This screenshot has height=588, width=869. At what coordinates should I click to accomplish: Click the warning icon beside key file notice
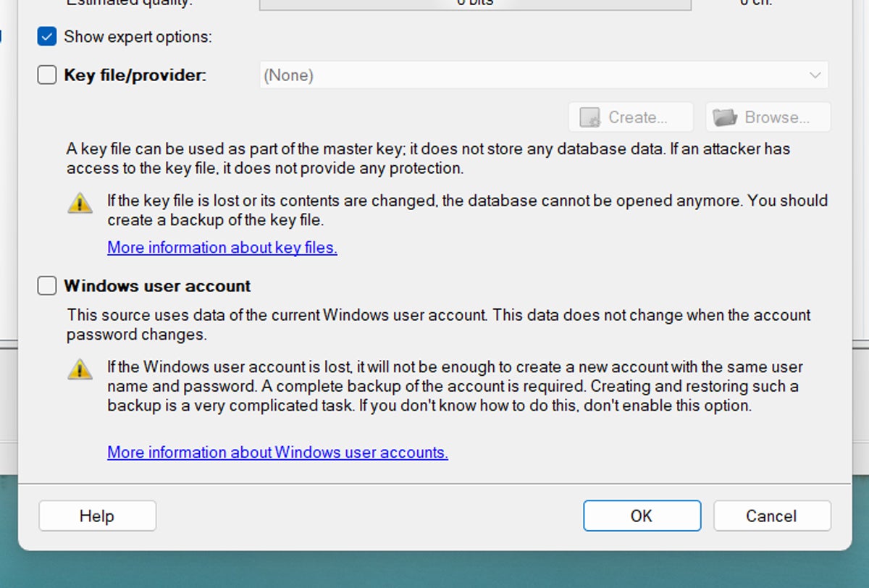coord(80,203)
